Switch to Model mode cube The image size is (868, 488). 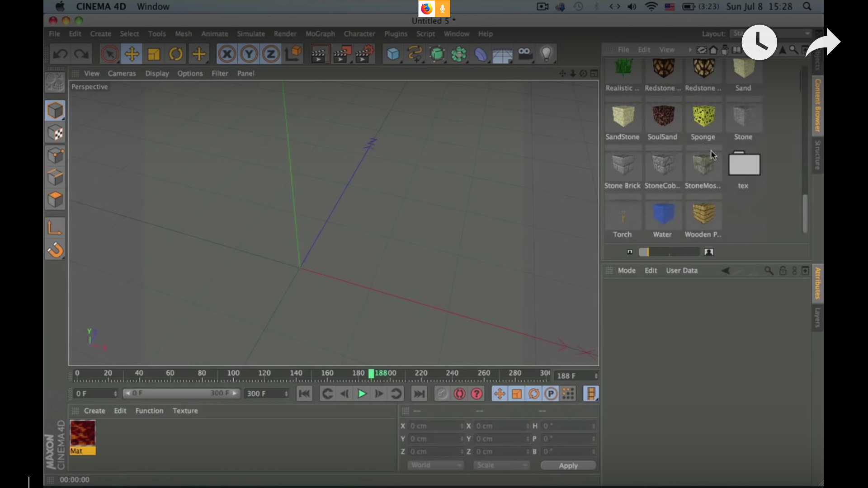[x=55, y=111]
